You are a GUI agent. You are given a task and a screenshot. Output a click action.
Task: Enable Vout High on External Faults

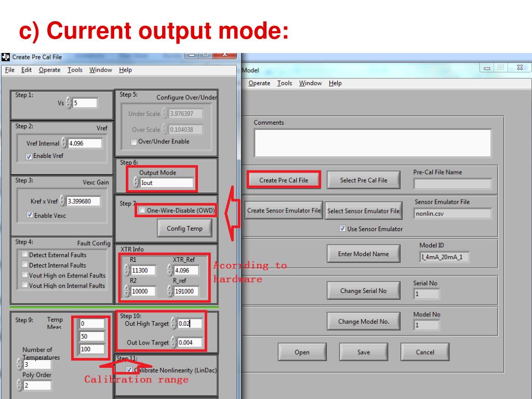click(x=25, y=274)
